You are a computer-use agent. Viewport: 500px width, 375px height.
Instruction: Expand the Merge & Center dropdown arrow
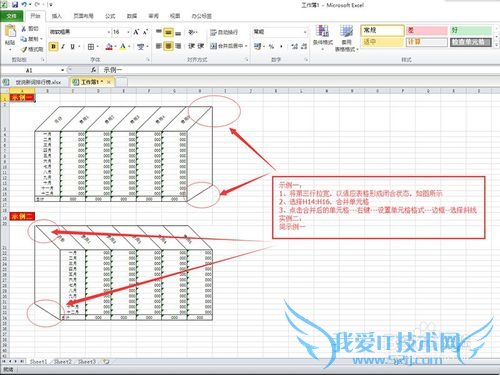246,46
